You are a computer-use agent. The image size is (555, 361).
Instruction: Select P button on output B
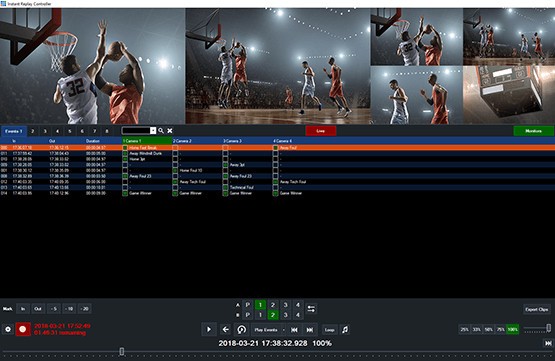[248, 315]
